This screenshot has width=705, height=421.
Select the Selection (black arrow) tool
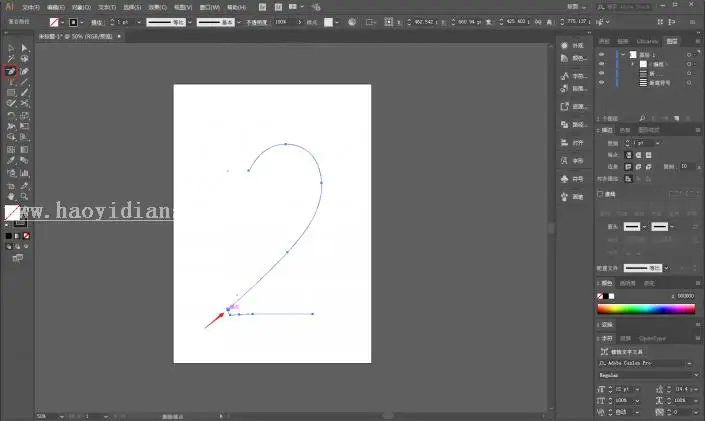11,48
